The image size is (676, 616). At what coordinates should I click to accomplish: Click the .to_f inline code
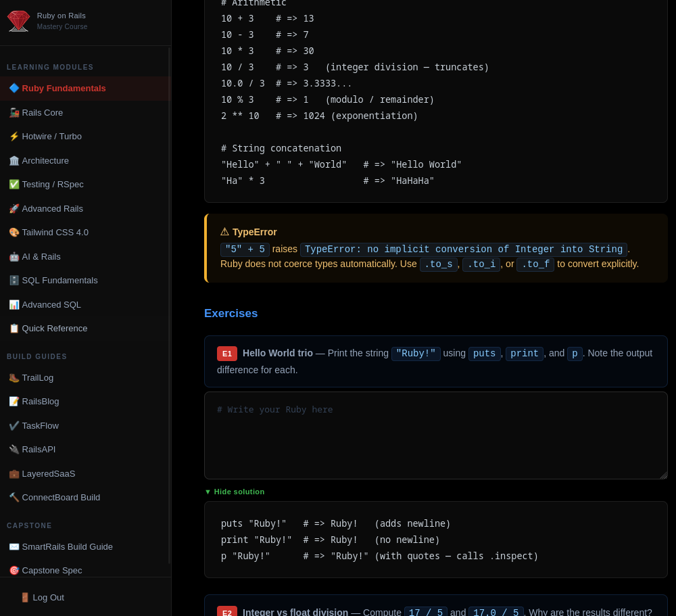coord(535,264)
